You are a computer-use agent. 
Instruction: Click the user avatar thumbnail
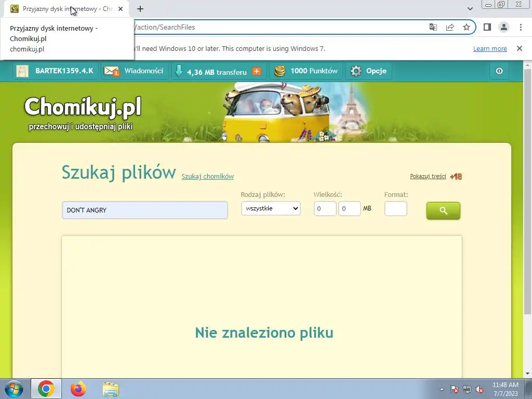click(x=22, y=71)
